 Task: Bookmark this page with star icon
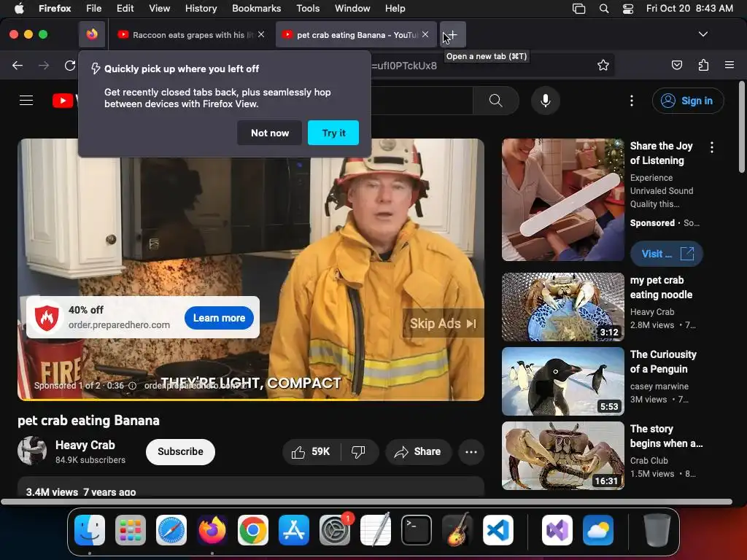point(603,65)
